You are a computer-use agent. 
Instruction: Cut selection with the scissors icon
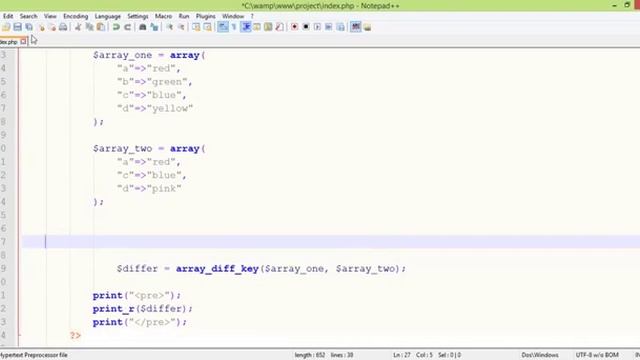coord(78,27)
